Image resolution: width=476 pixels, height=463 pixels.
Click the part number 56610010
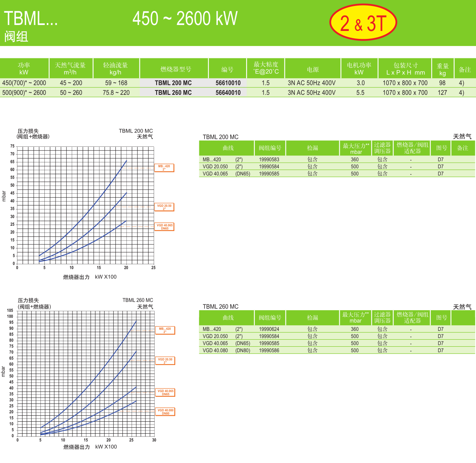click(228, 83)
